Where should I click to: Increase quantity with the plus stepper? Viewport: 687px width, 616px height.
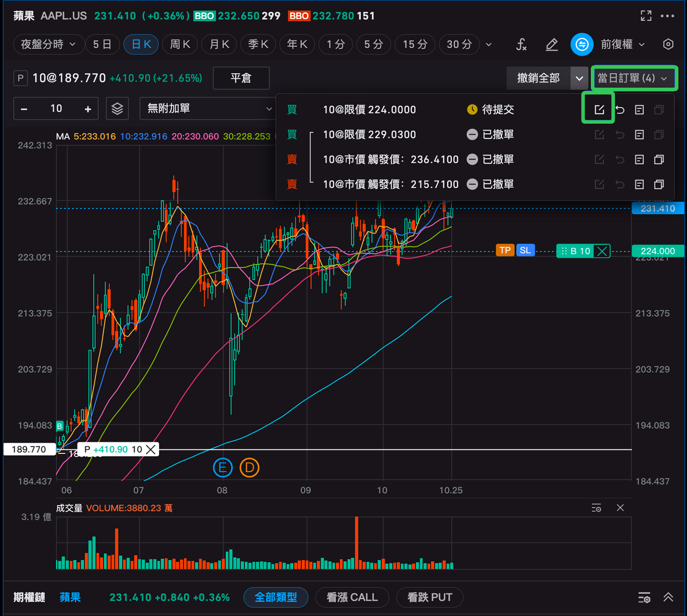88,109
